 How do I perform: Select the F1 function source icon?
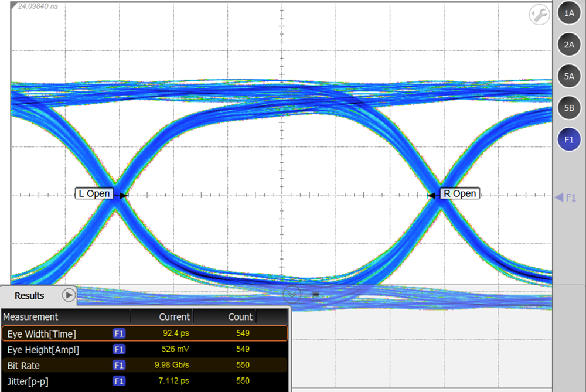[569, 139]
